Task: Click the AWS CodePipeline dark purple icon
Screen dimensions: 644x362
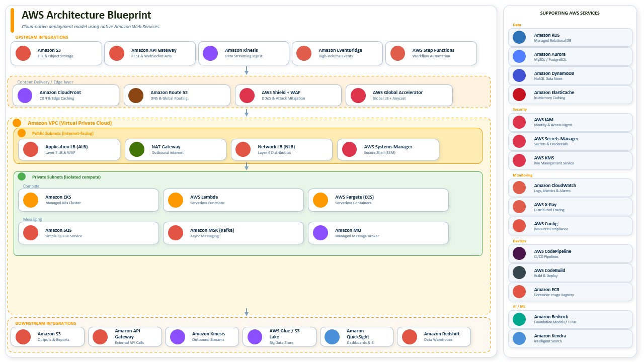Action: [519, 253]
